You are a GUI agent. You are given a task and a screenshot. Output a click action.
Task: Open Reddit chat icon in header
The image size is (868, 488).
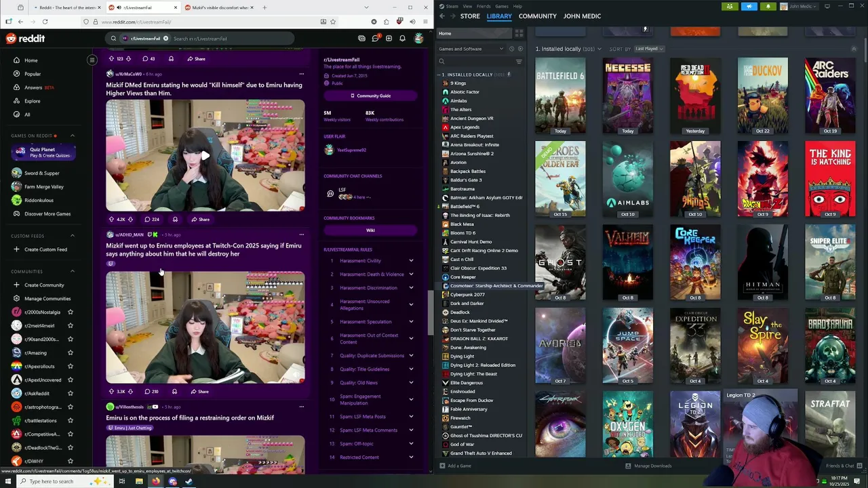tap(375, 39)
